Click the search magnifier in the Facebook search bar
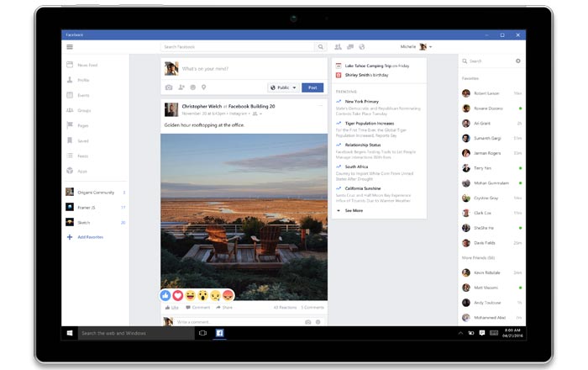Image resolution: width=588 pixels, height=370 pixels. click(321, 47)
